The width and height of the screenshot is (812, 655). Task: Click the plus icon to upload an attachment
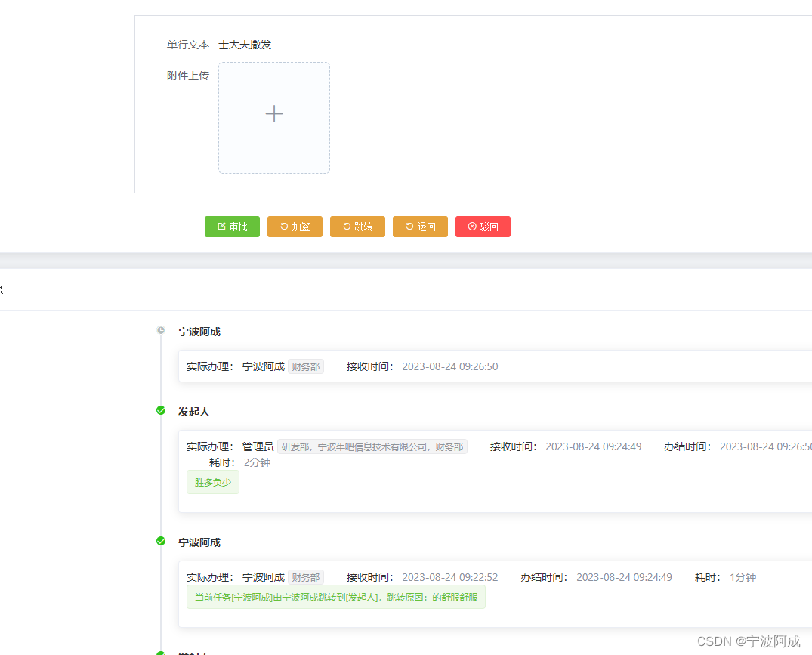[273, 113]
